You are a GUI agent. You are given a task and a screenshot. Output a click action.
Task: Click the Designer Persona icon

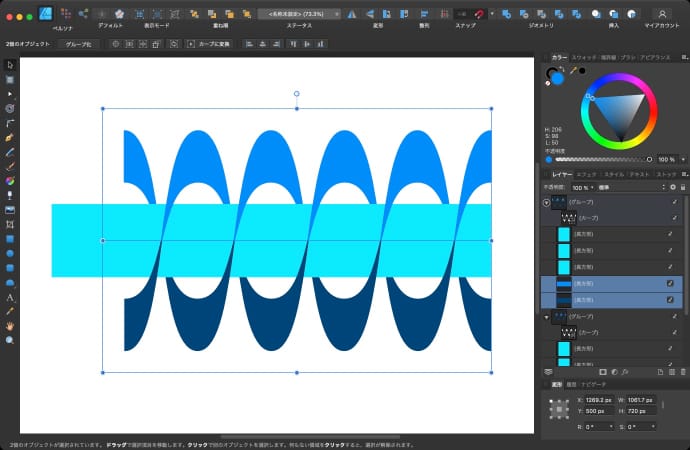tap(45, 14)
